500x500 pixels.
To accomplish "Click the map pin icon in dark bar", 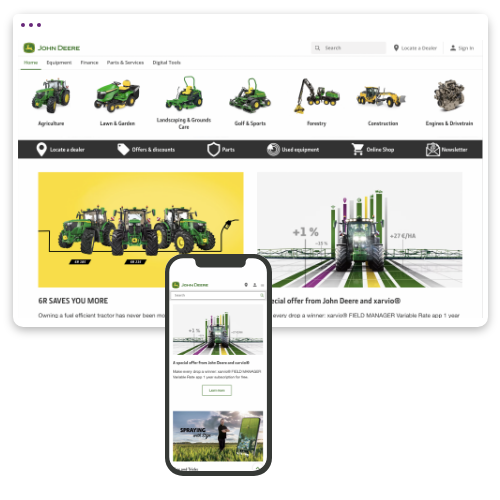I will [x=41, y=149].
